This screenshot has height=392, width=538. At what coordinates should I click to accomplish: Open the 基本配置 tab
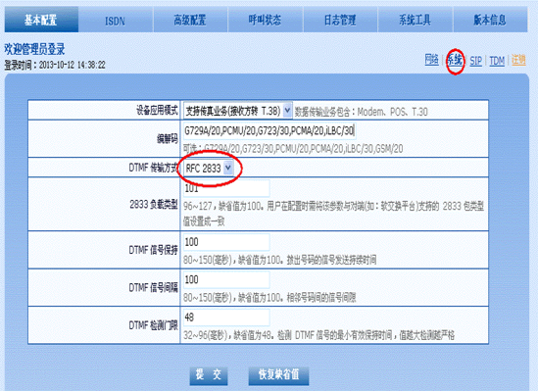click(41, 20)
